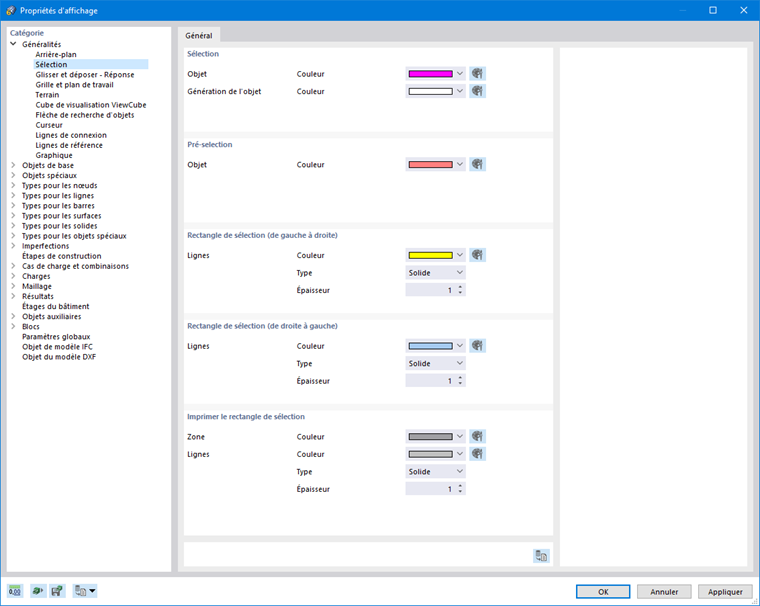Viewport: 760px width, 606px height.
Task: Open Pré-selection Objet color dropdown
Action: pos(459,164)
